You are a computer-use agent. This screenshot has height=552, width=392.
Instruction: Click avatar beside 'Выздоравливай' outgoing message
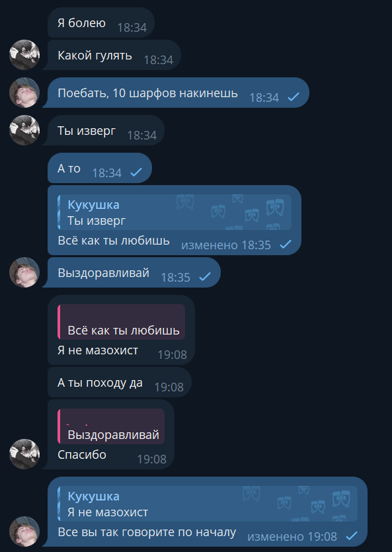[x=24, y=272]
